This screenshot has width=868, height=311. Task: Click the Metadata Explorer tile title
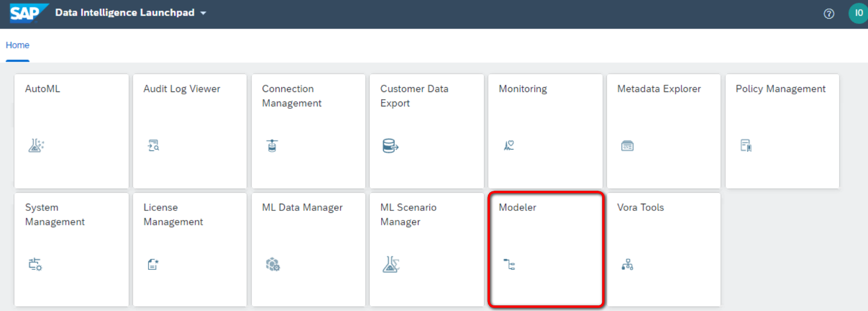pos(659,89)
